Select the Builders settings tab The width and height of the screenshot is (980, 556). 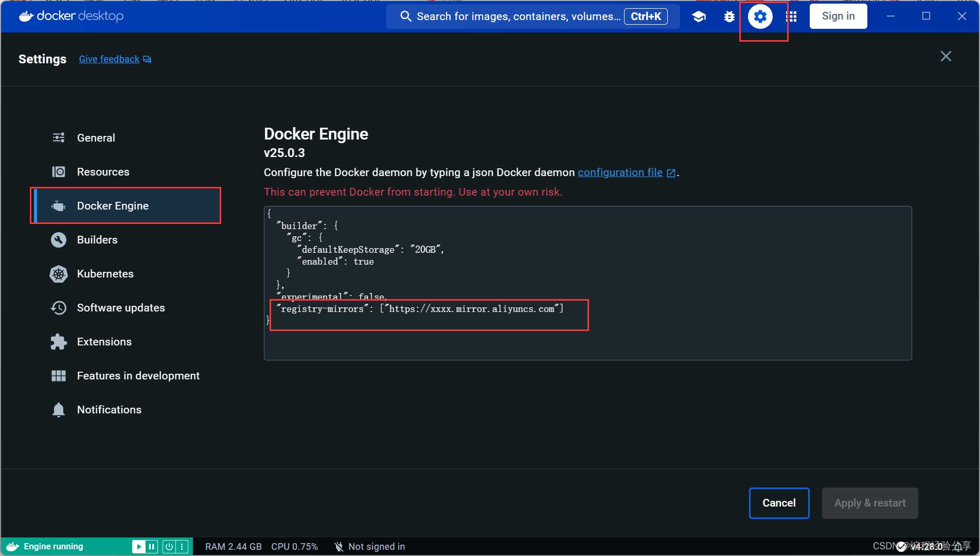[126, 239]
